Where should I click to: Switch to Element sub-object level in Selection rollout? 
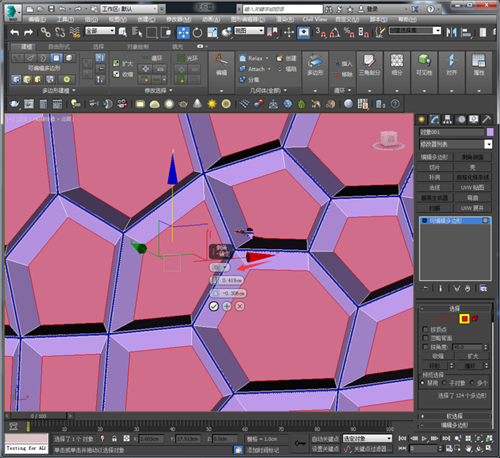475,319
